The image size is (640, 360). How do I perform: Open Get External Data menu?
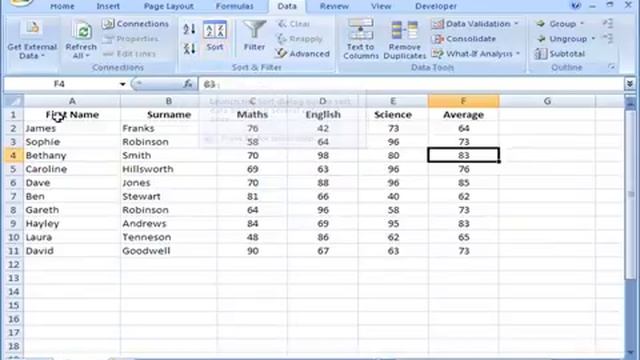[x=32, y=40]
